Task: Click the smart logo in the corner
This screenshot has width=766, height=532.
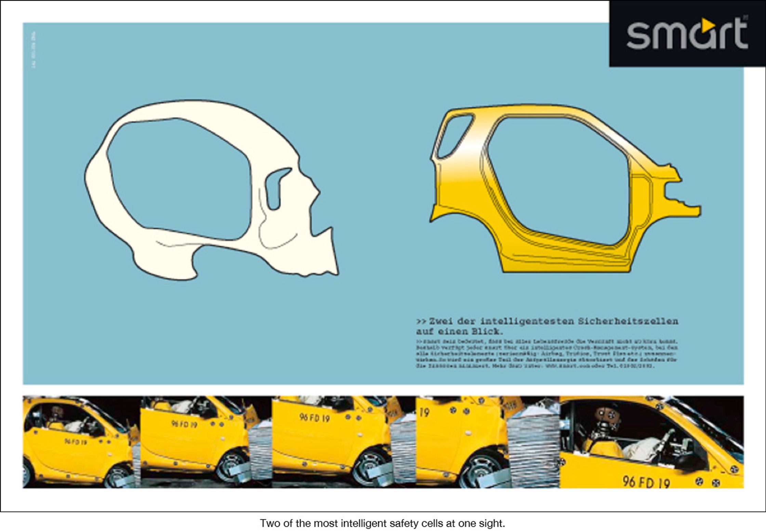Action: (x=687, y=34)
